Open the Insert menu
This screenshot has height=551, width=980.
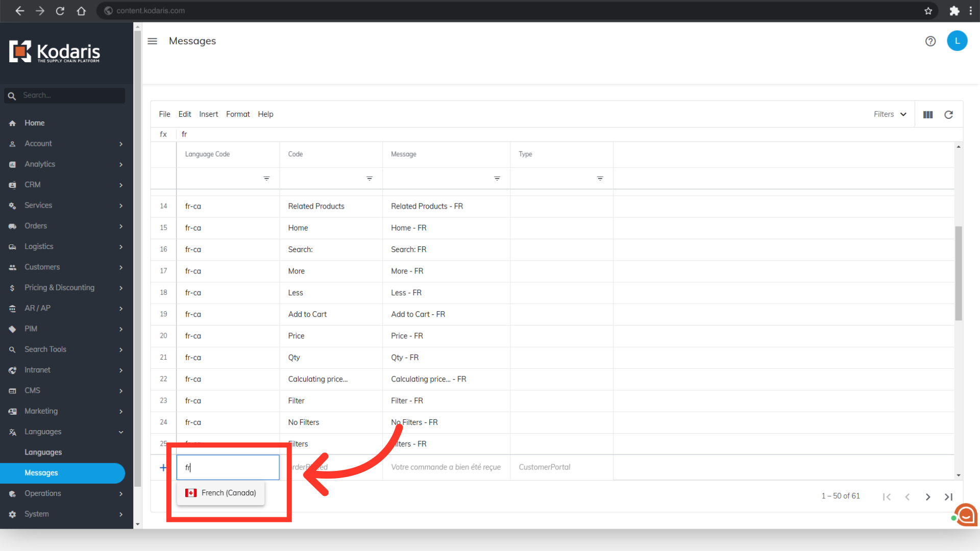208,114
